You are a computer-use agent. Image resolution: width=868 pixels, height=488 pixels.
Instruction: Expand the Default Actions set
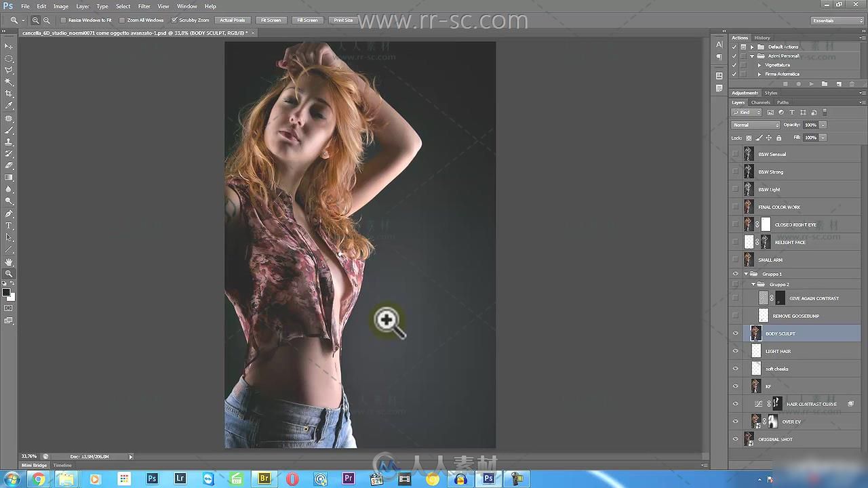(x=752, y=47)
